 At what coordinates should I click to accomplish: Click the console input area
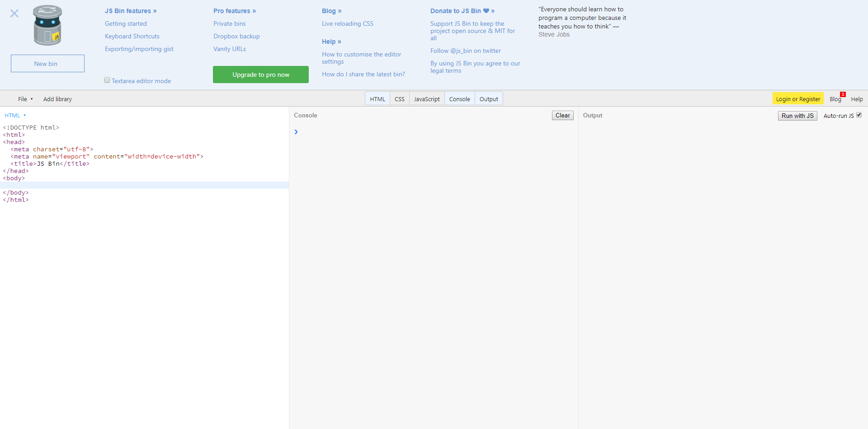(436, 132)
